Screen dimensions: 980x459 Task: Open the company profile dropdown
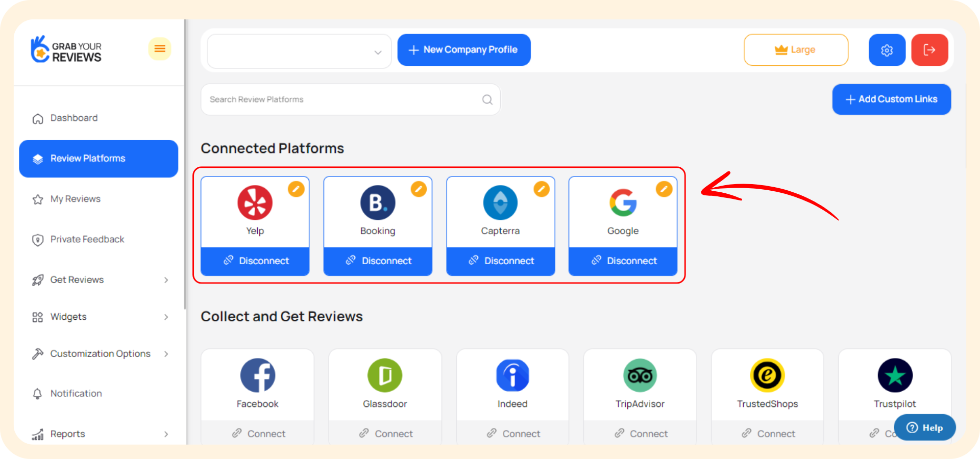tap(299, 51)
